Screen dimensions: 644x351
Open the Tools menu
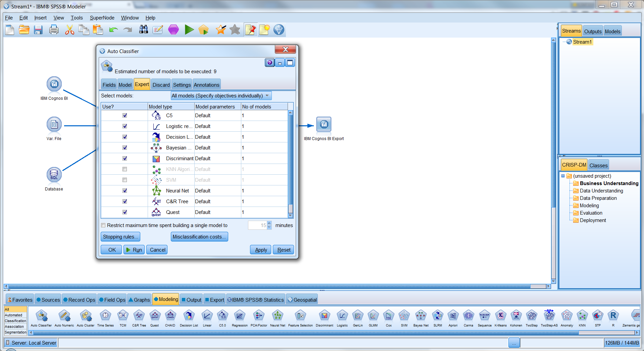[77, 18]
